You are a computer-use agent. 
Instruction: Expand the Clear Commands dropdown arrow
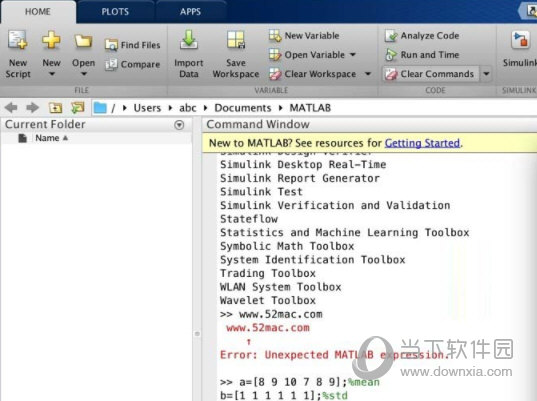[x=486, y=74]
